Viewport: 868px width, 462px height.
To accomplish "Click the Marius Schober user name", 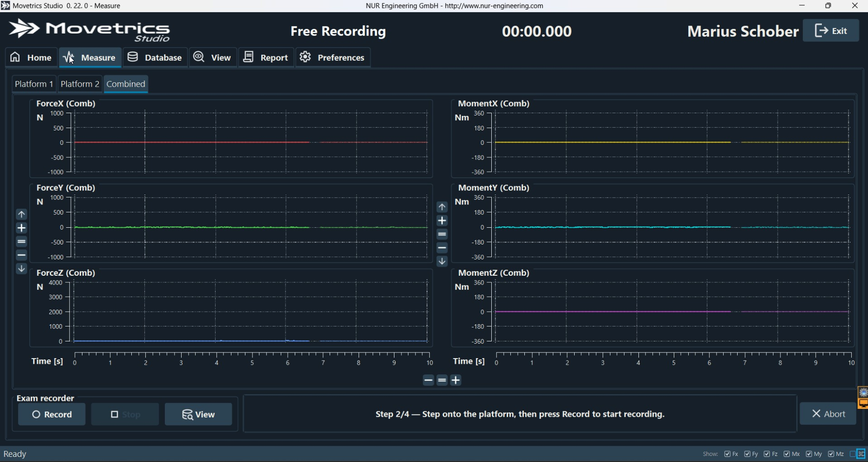I will pyautogui.click(x=743, y=31).
